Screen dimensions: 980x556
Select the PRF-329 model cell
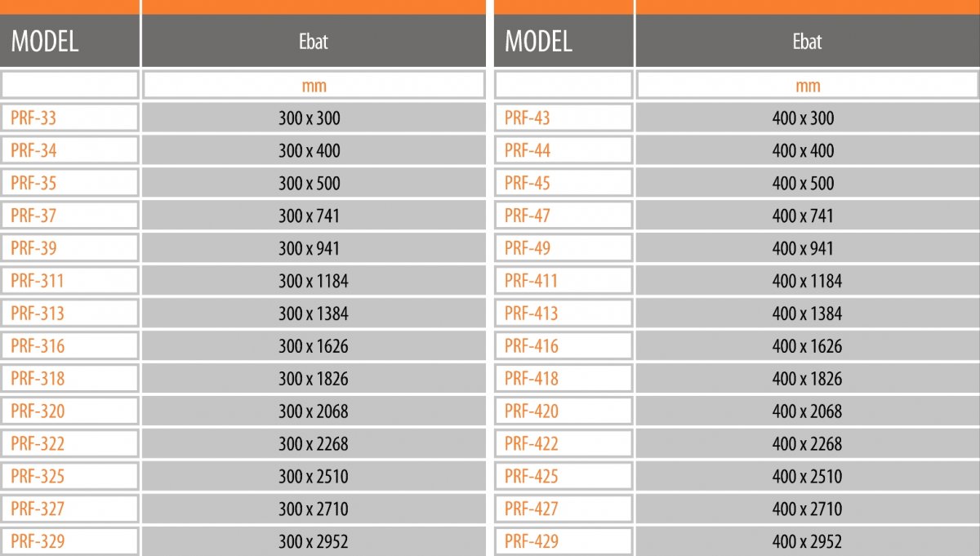click(70, 541)
